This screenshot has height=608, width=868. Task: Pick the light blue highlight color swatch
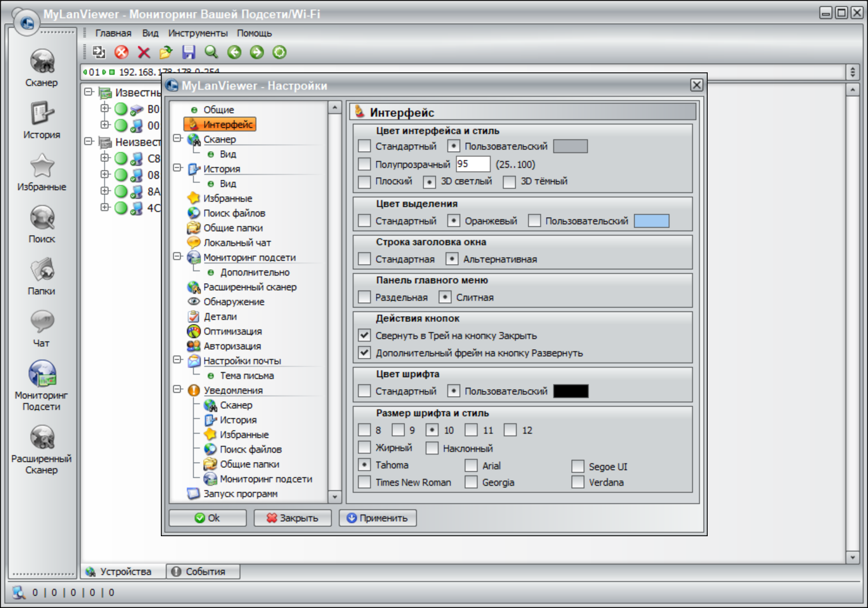tap(652, 221)
